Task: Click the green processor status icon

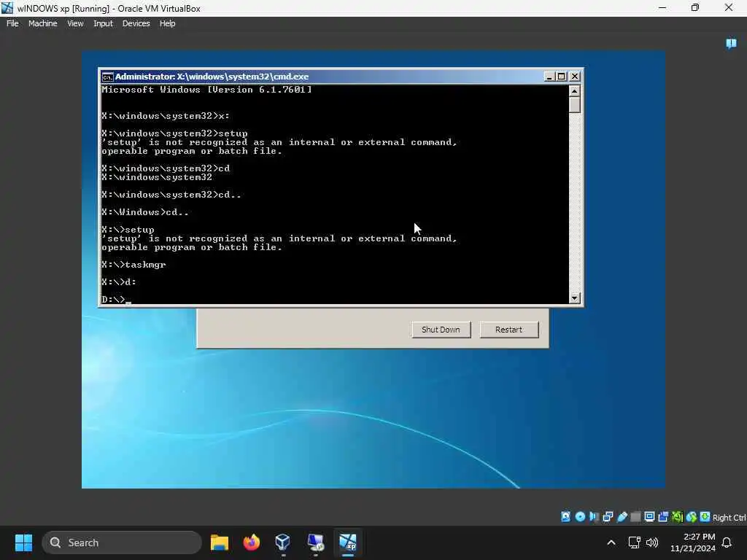Action: [x=677, y=517]
